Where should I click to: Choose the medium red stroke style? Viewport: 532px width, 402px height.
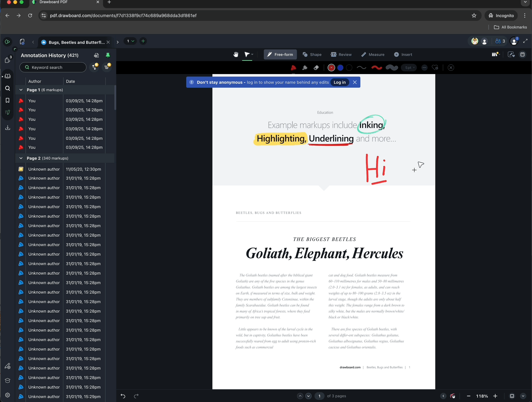point(377,68)
